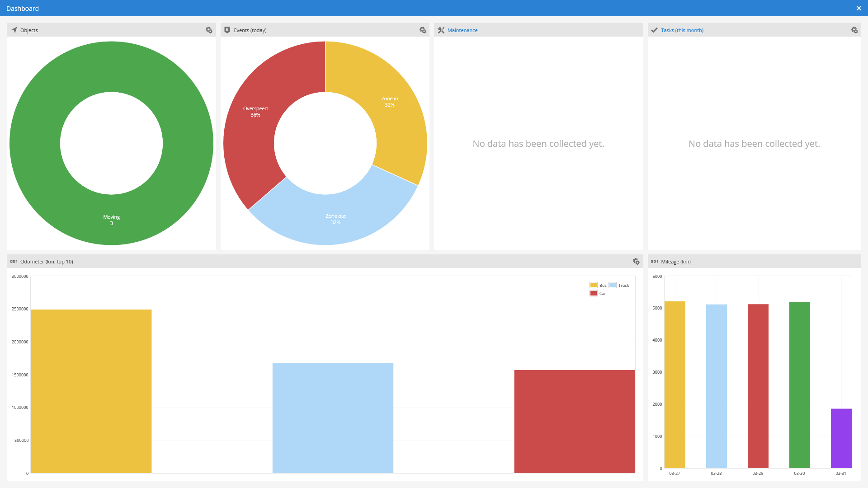Open settings gear of Tasks panel
Image resolution: width=868 pixels, height=488 pixels.
click(x=854, y=30)
